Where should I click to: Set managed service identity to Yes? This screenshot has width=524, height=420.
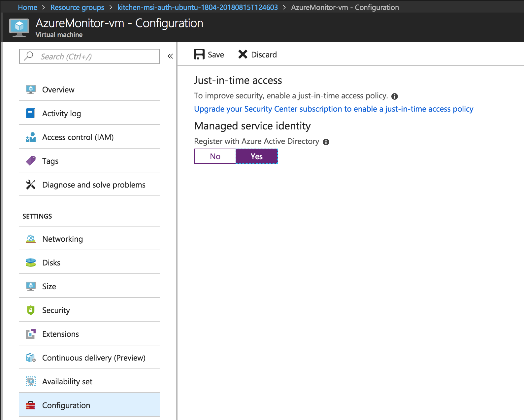tap(257, 156)
